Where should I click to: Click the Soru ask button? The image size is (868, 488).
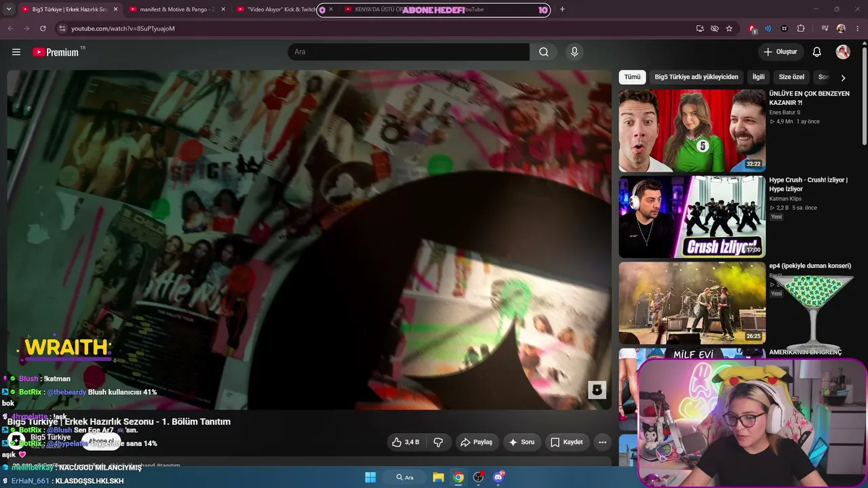pyautogui.click(x=521, y=442)
